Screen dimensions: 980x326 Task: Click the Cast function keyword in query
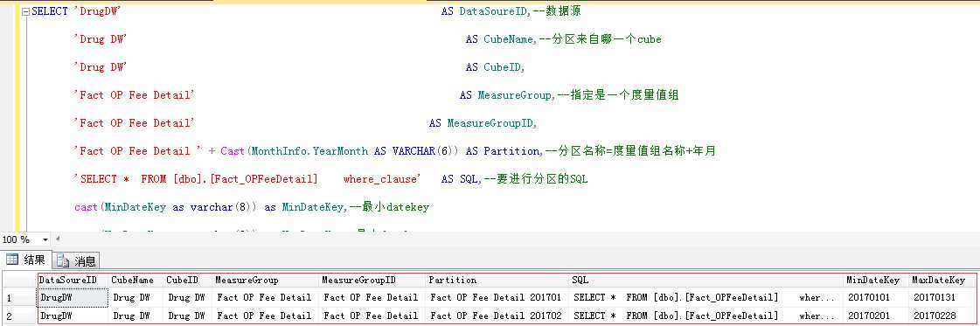click(233, 151)
